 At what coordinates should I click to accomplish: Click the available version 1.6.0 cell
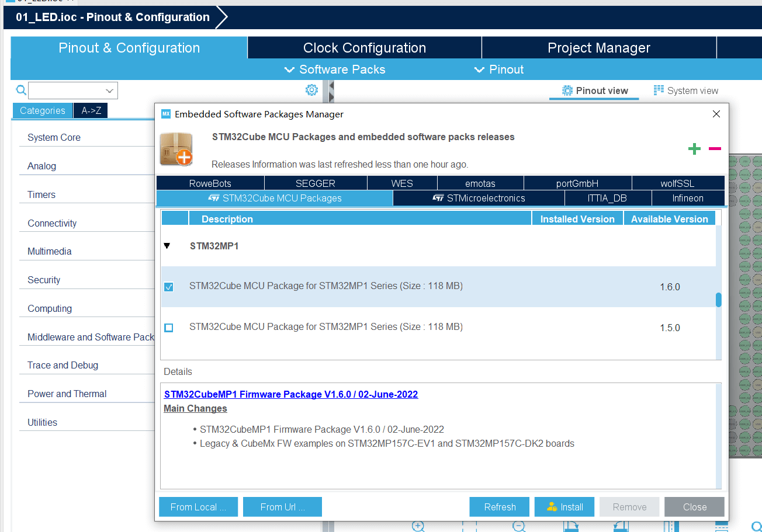click(x=670, y=287)
